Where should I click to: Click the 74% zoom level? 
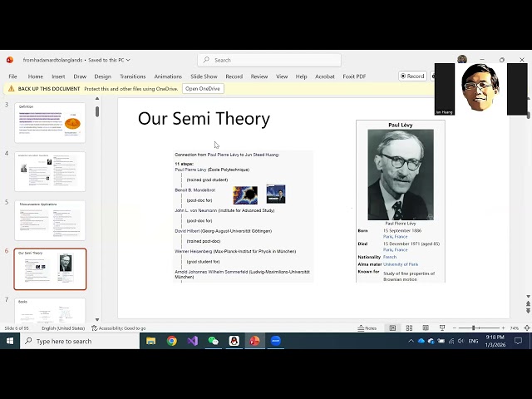tap(515, 328)
